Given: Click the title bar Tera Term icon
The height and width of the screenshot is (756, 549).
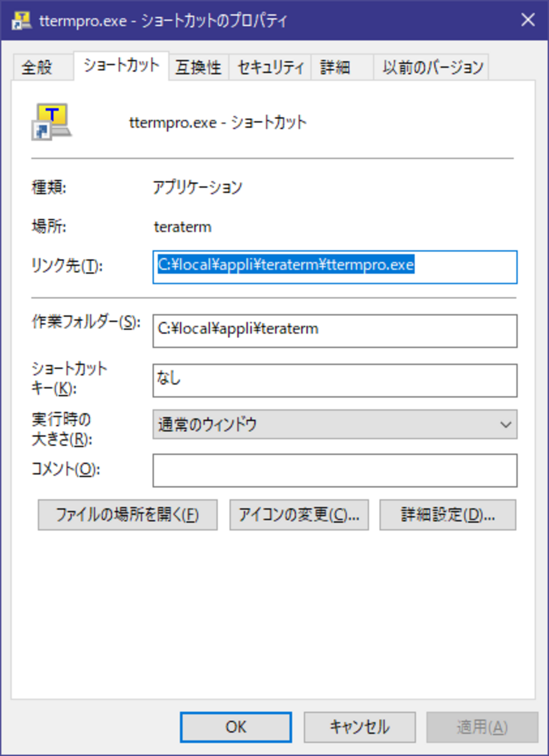Looking at the screenshot, I should pos(21,20).
